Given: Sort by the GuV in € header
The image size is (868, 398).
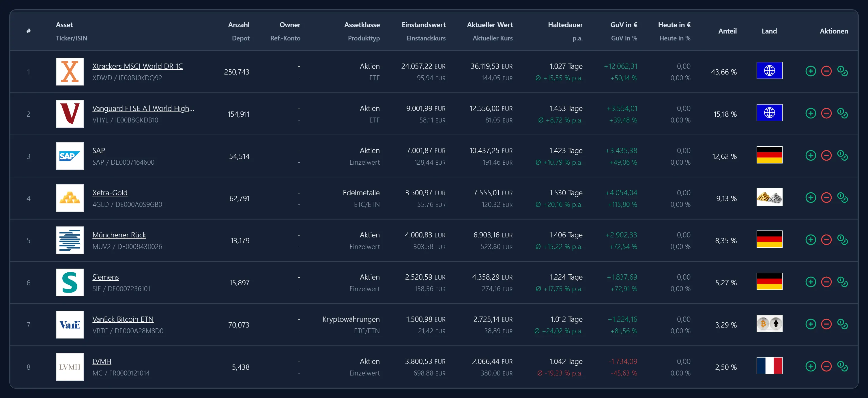Looking at the screenshot, I should click(624, 25).
